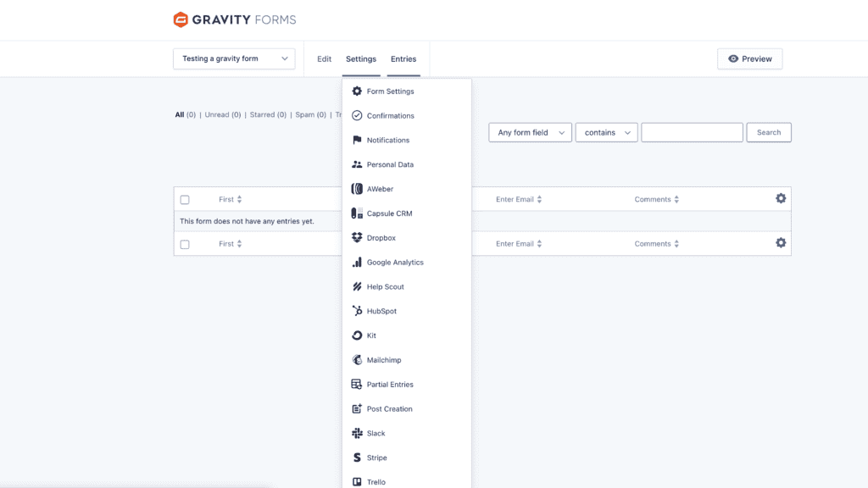Click the Post Creation icon
Screen dimensions: 868x488
point(357,408)
